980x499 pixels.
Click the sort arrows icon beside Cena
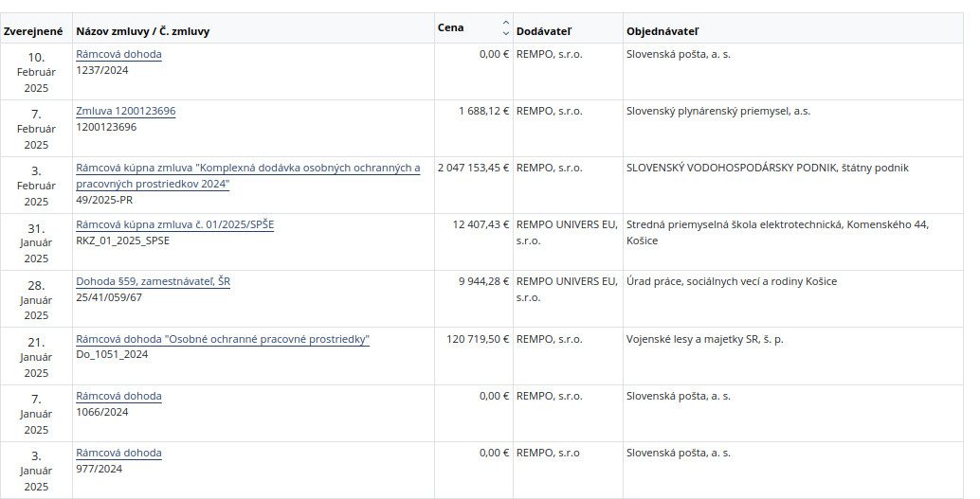[x=505, y=27]
